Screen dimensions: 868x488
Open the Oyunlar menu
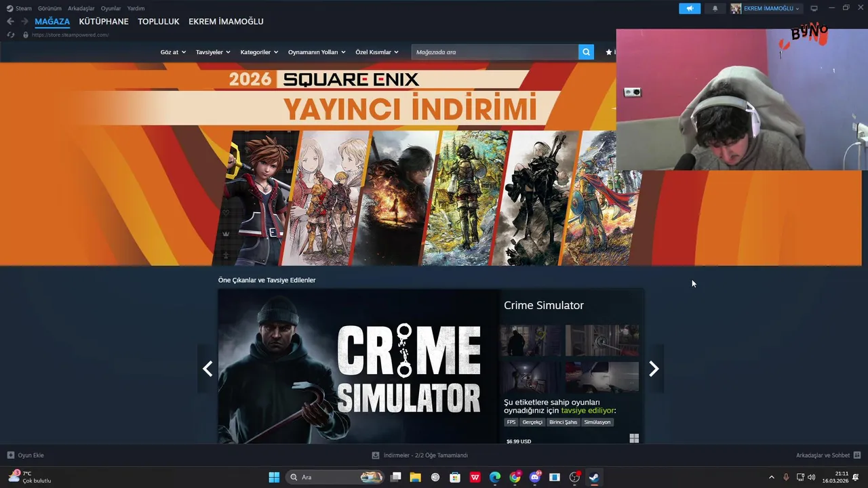(111, 8)
